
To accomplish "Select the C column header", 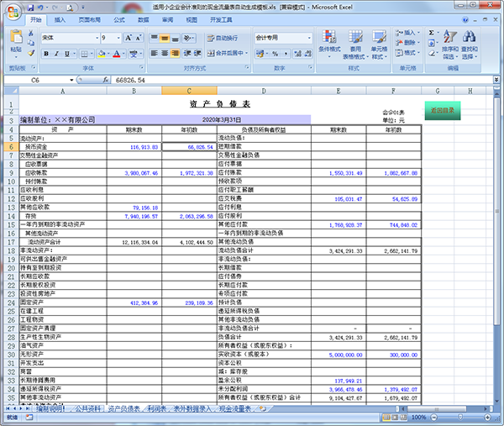I will 189,91.
